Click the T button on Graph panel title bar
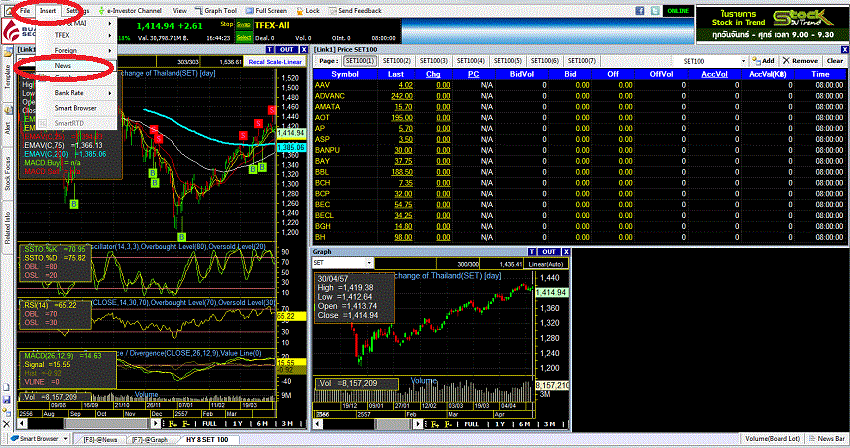The height and width of the screenshot is (448, 850). click(x=532, y=252)
